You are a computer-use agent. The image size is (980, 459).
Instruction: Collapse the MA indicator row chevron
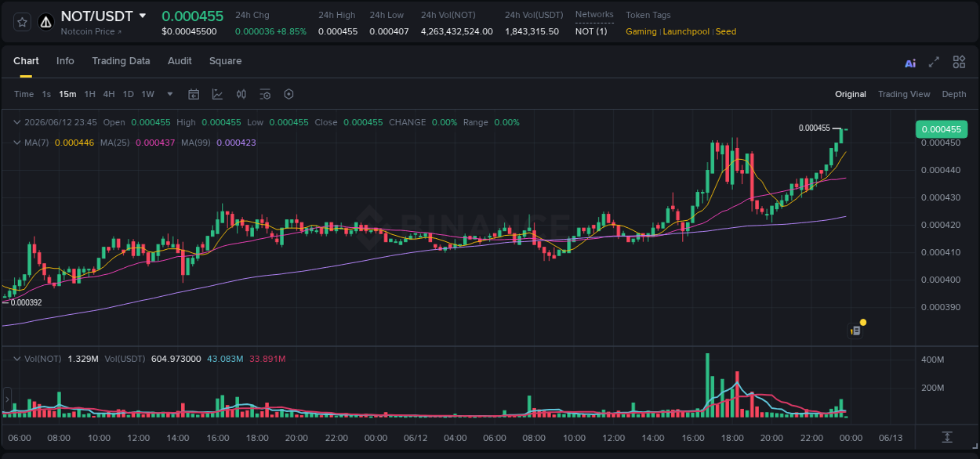[17, 143]
